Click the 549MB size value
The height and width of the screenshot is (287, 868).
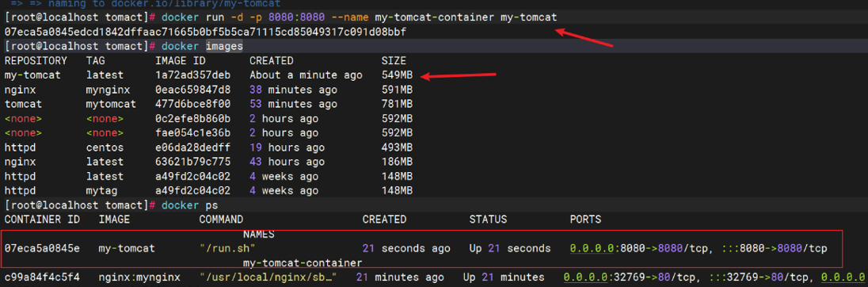[x=397, y=75]
